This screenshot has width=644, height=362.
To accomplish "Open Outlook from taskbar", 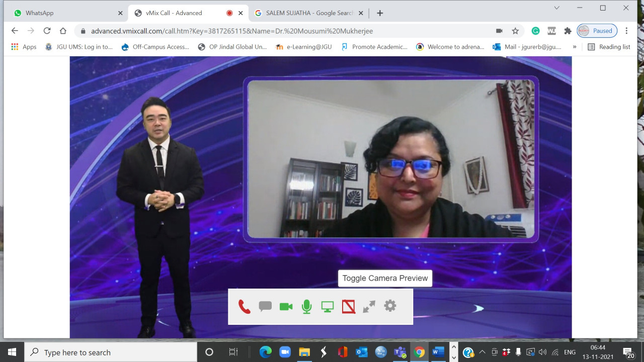I will pos(362,352).
